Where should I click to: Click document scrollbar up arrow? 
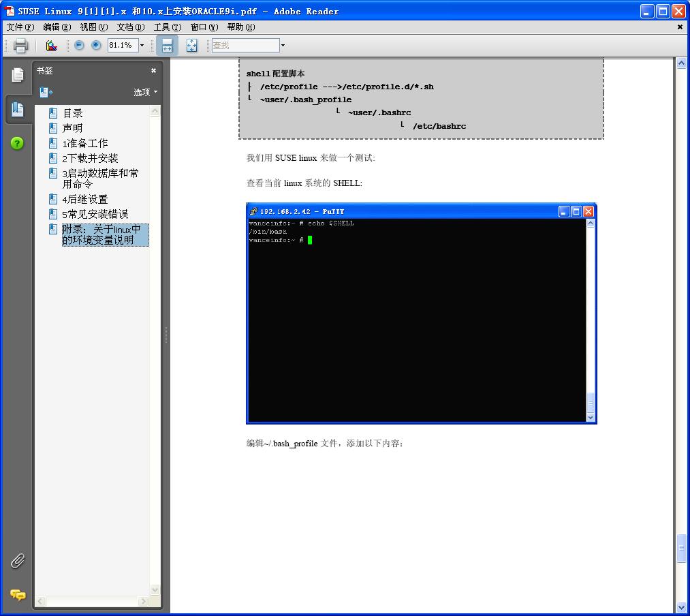[681, 63]
